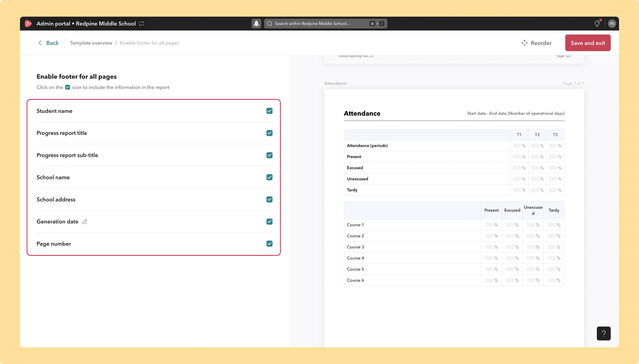This screenshot has width=639, height=364.
Task: Click the Unexcused row label in the first table
Action: coord(357,179)
